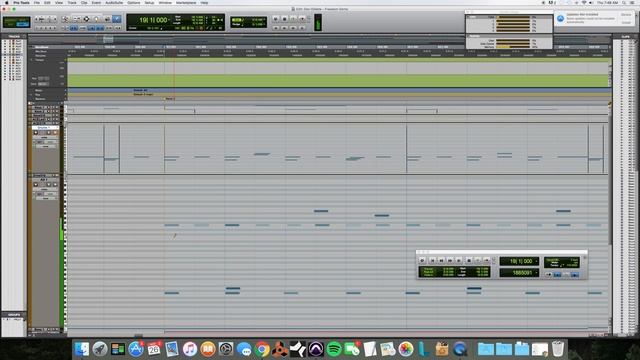This screenshot has width=640, height=360.
Task: Open Photos from the Dock
Action: point(406,349)
